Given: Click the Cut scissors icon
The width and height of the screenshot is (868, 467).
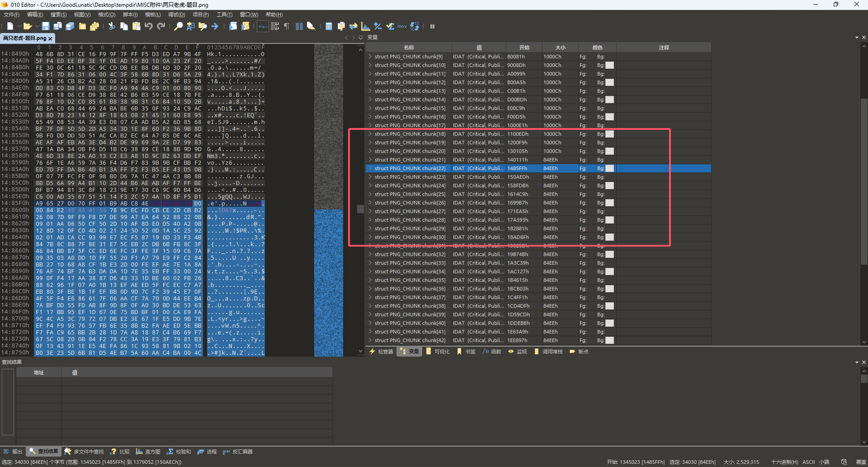Looking at the screenshot, I should pos(112,26).
